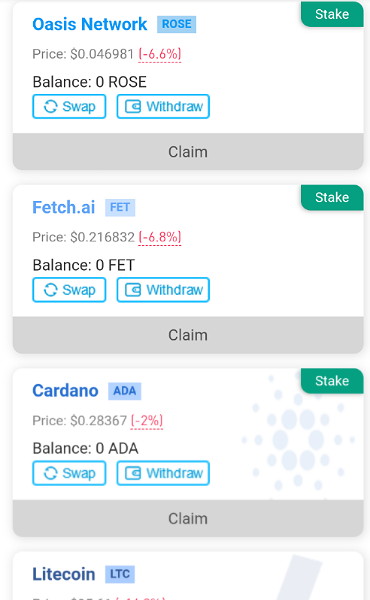Viewport: 370px width, 600px height.
Task: Withdraw ROSE from Oasis Network wallet
Action: [163, 106]
